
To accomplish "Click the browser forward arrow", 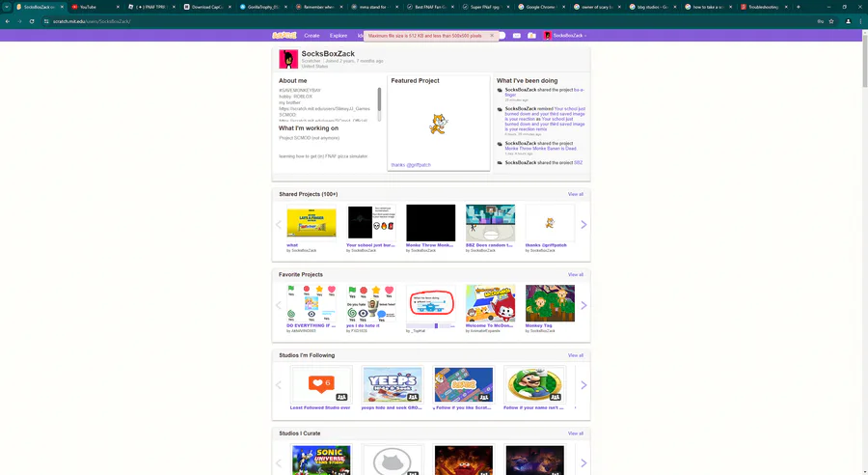I will pyautogui.click(x=19, y=21).
